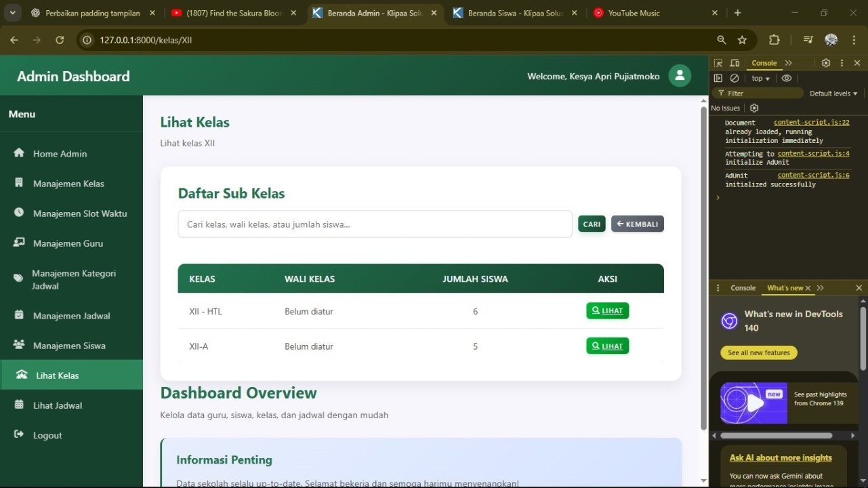The width and height of the screenshot is (868, 488).
Task: Open DevTools inspect element picker
Action: (718, 63)
